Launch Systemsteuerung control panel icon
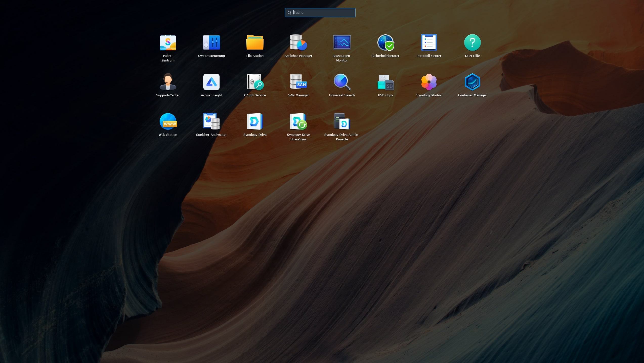 click(x=211, y=42)
